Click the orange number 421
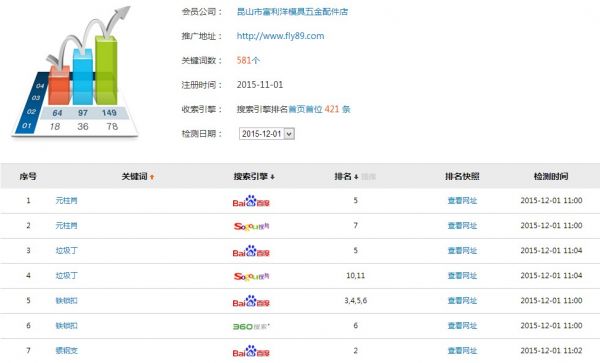The image size is (600, 363). click(332, 109)
